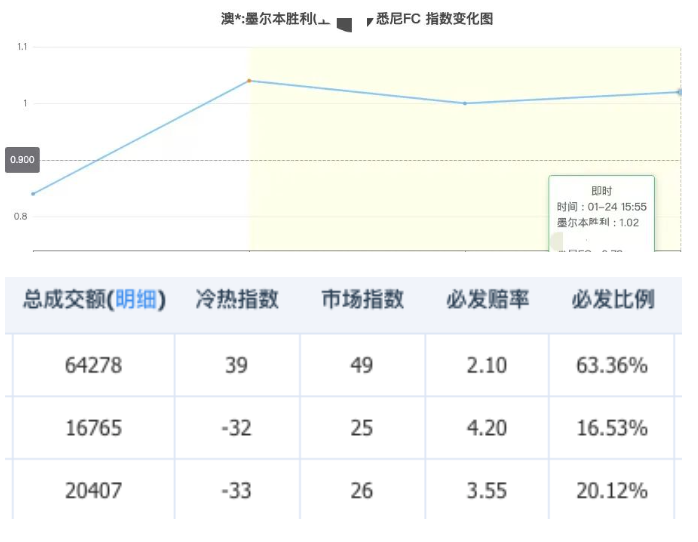Click the 3.55 odds cell

click(487, 491)
